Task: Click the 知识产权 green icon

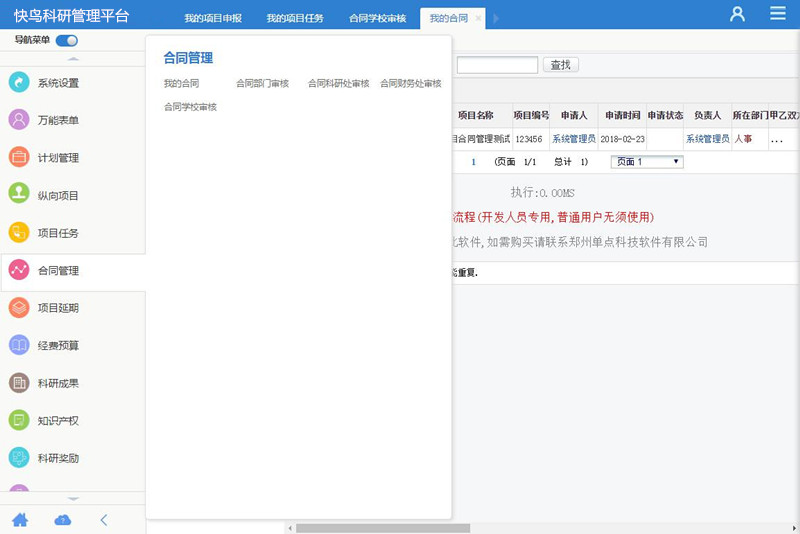Action: click(19, 420)
